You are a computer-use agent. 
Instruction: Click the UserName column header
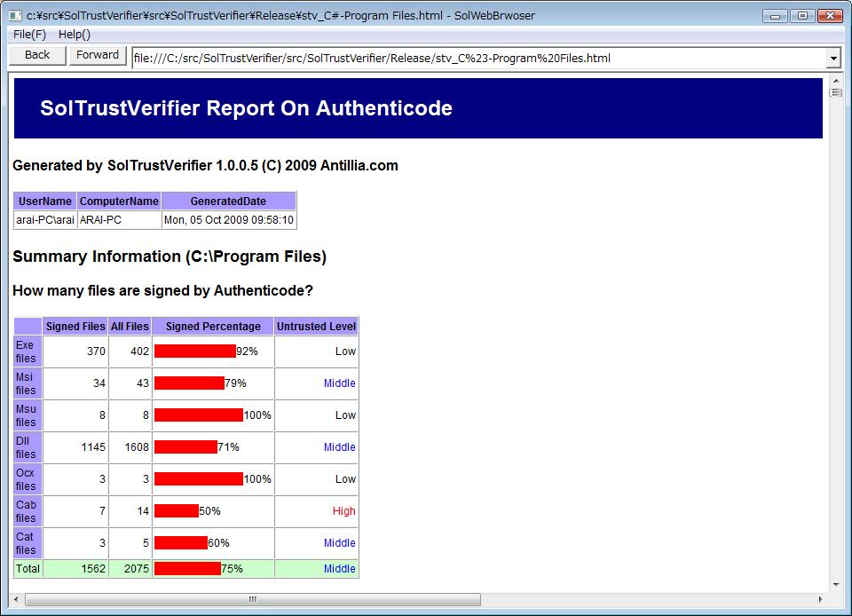(45, 201)
